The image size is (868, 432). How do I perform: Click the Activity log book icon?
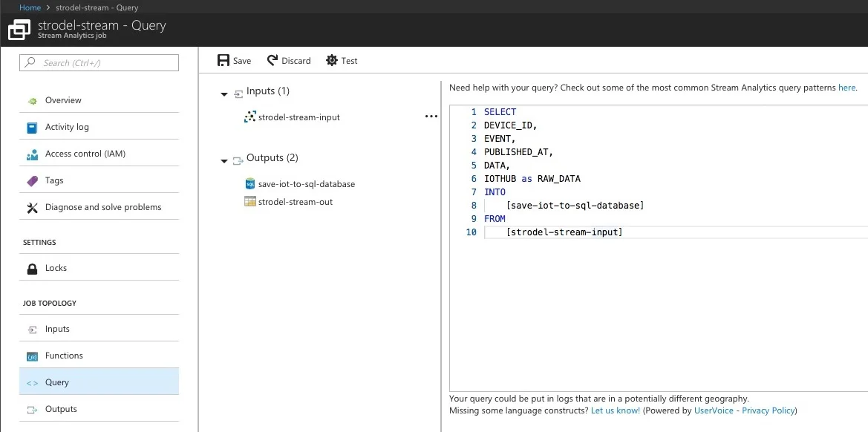[x=32, y=127]
